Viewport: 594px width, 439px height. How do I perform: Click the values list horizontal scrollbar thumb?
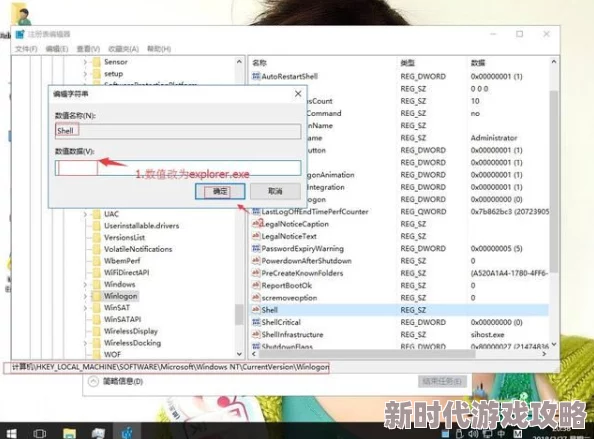coord(367,354)
